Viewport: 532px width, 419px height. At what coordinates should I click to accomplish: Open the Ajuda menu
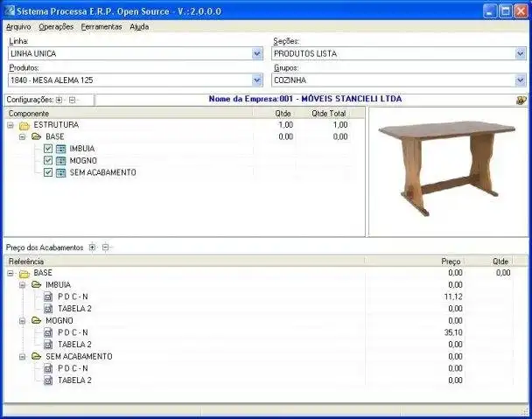point(139,27)
